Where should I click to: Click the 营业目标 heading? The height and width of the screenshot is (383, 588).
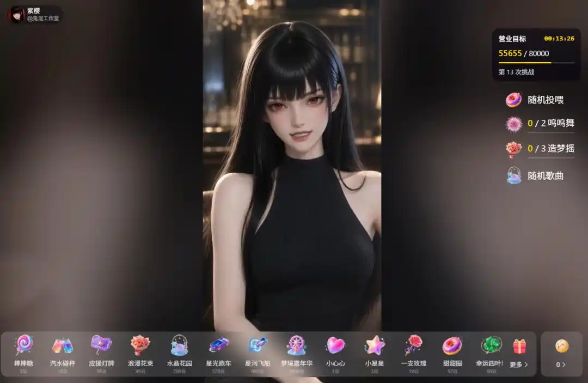click(512, 39)
